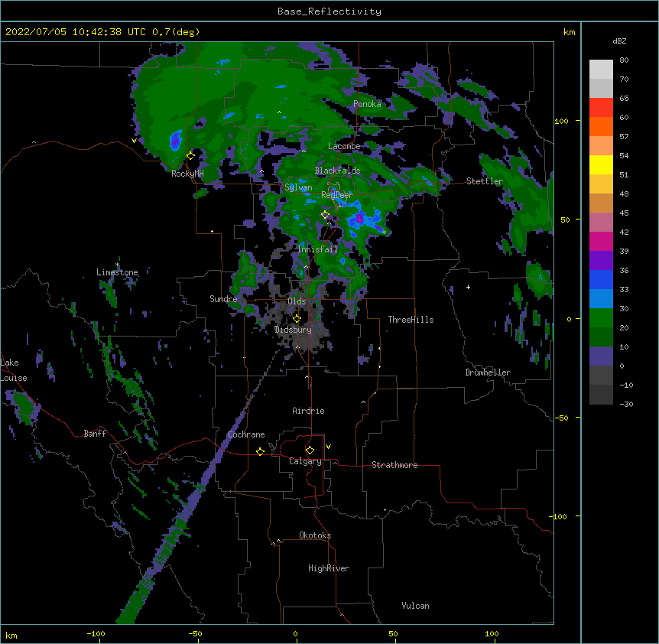Select the Innisfail label

click(317, 249)
